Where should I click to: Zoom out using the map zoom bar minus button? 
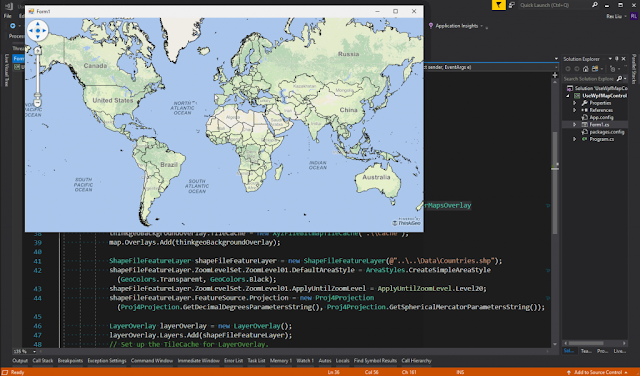coord(38,103)
